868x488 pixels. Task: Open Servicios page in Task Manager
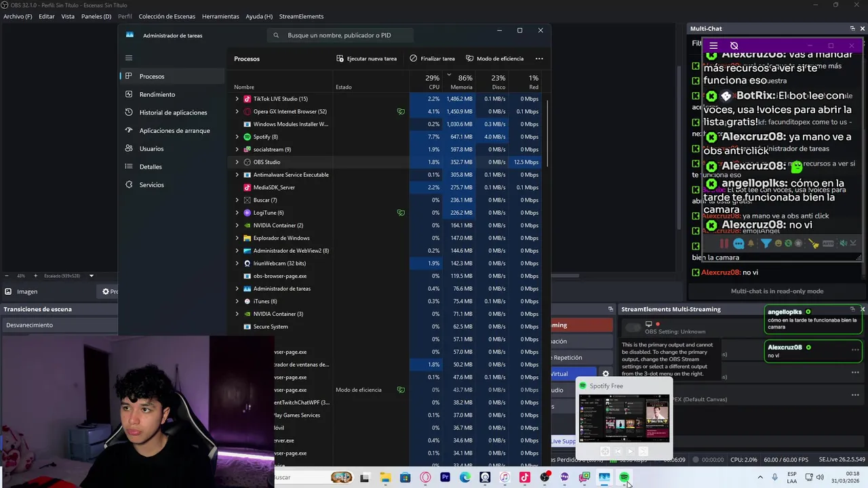point(172,185)
